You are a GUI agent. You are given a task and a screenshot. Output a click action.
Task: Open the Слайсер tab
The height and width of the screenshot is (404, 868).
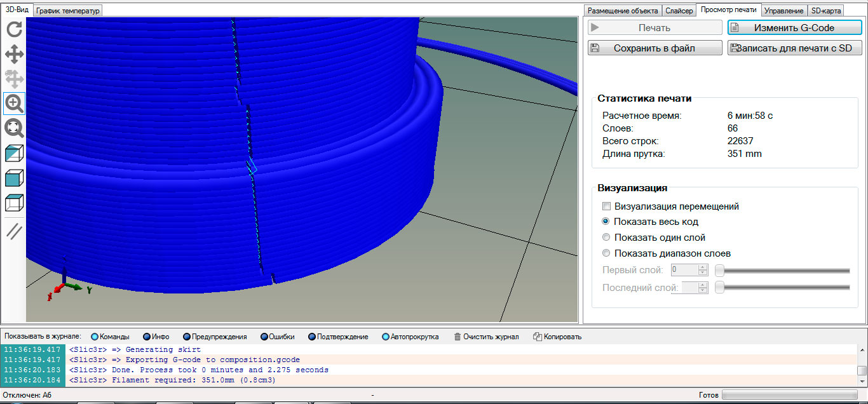pos(679,11)
